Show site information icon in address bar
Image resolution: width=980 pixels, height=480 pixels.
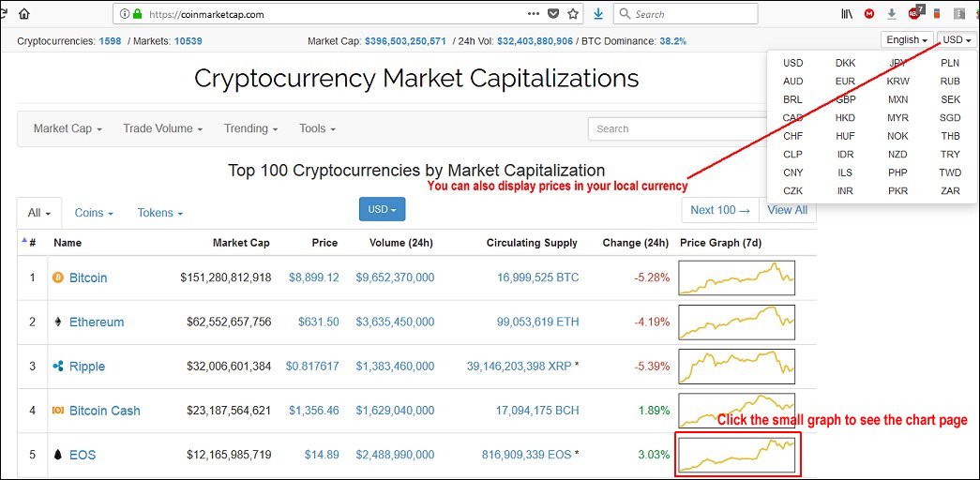pos(124,14)
